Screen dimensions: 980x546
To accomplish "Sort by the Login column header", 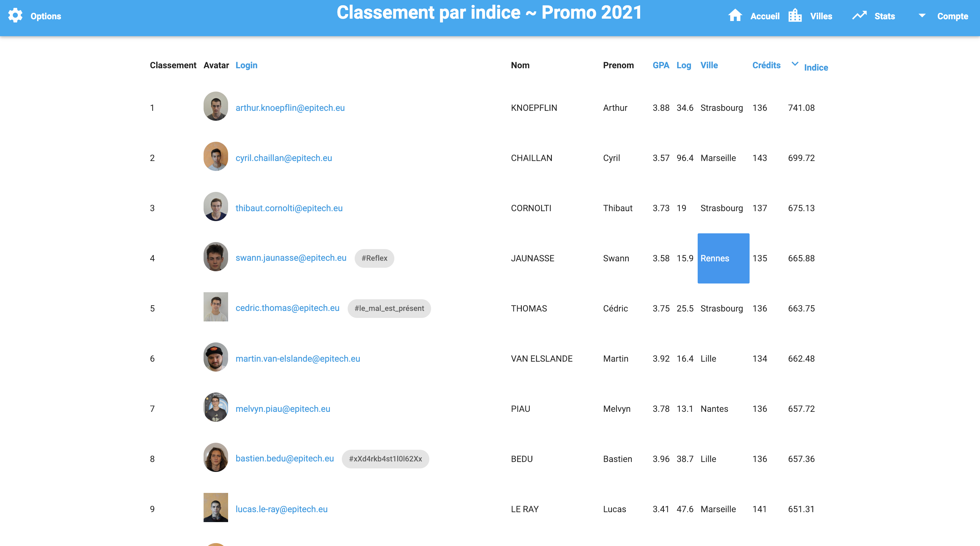I will tap(246, 65).
